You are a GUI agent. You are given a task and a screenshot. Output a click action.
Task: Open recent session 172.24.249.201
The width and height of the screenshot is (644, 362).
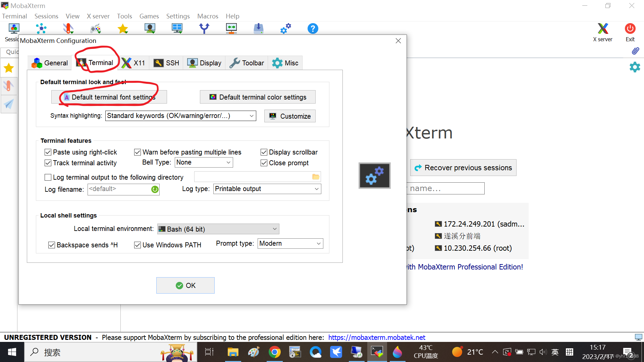tap(479, 224)
